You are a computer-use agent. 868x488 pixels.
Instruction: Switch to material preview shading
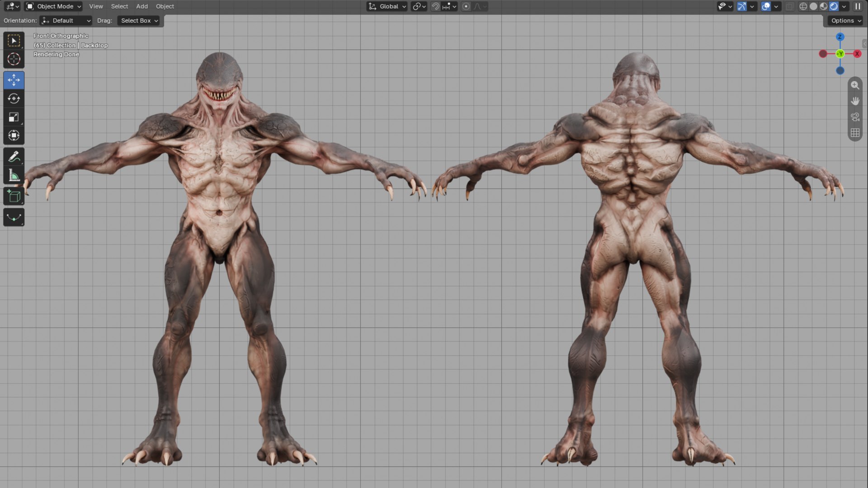824,6
